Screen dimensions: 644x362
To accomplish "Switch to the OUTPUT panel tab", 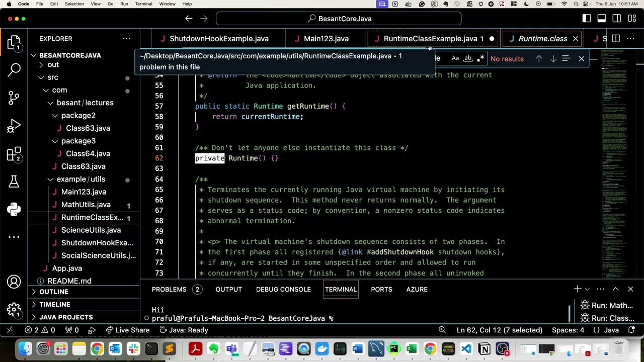I will pos(228,289).
